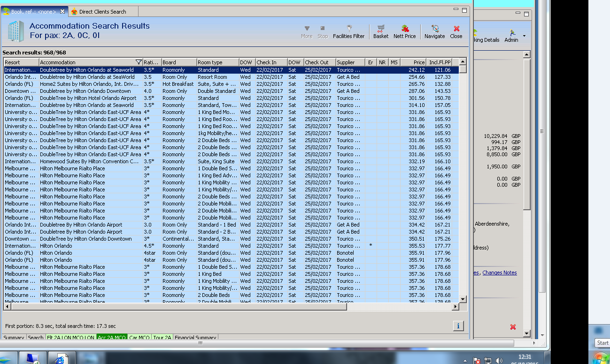Open the Navigate compass tool
Screen dimensions: 610x364
(434, 31)
